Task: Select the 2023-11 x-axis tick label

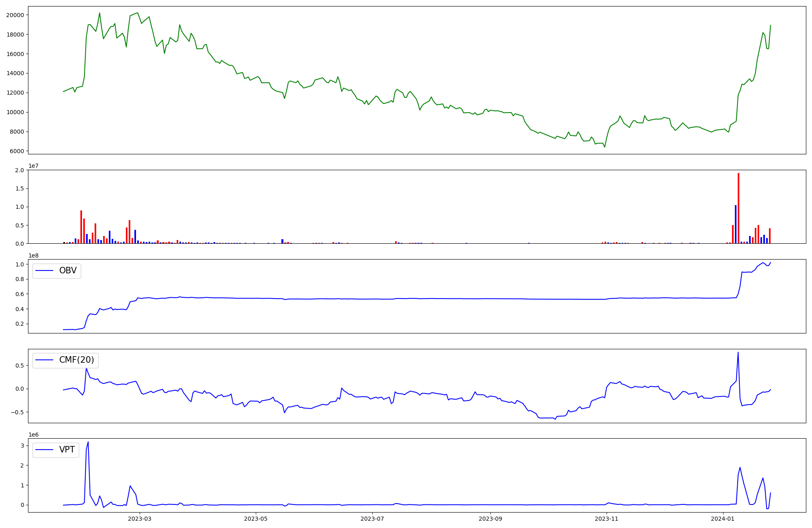Action: click(x=607, y=519)
